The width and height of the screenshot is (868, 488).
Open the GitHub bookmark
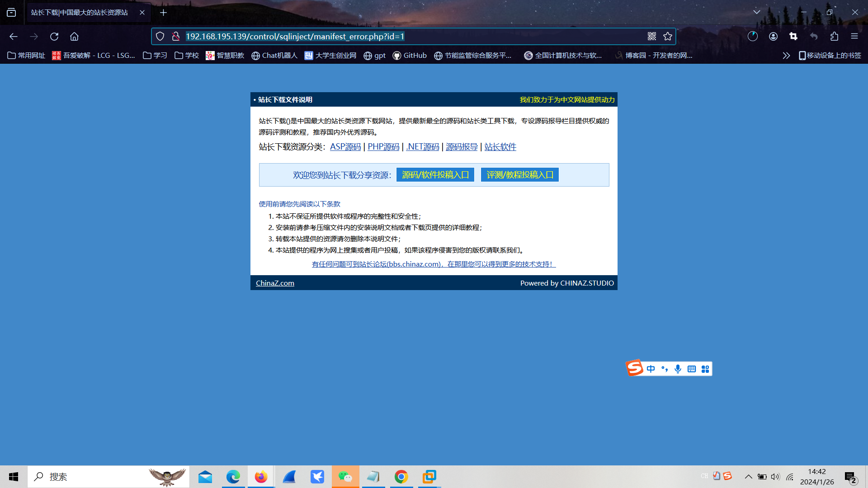pyautogui.click(x=410, y=56)
